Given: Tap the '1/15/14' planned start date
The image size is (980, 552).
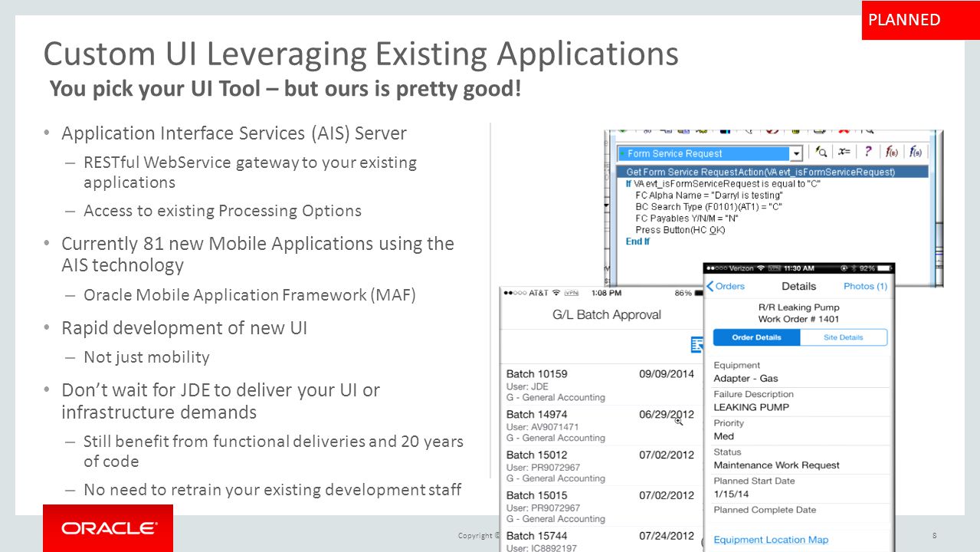Looking at the screenshot, I should coord(729,495).
